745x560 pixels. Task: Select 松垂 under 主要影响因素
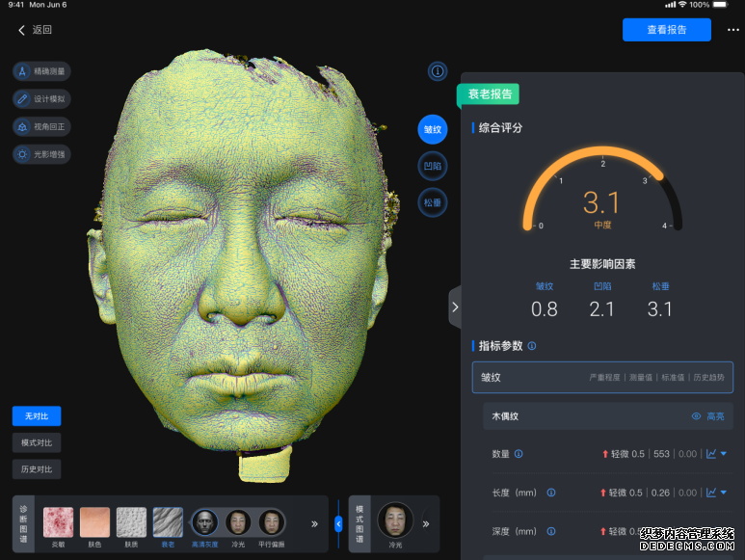click(660, 286)
